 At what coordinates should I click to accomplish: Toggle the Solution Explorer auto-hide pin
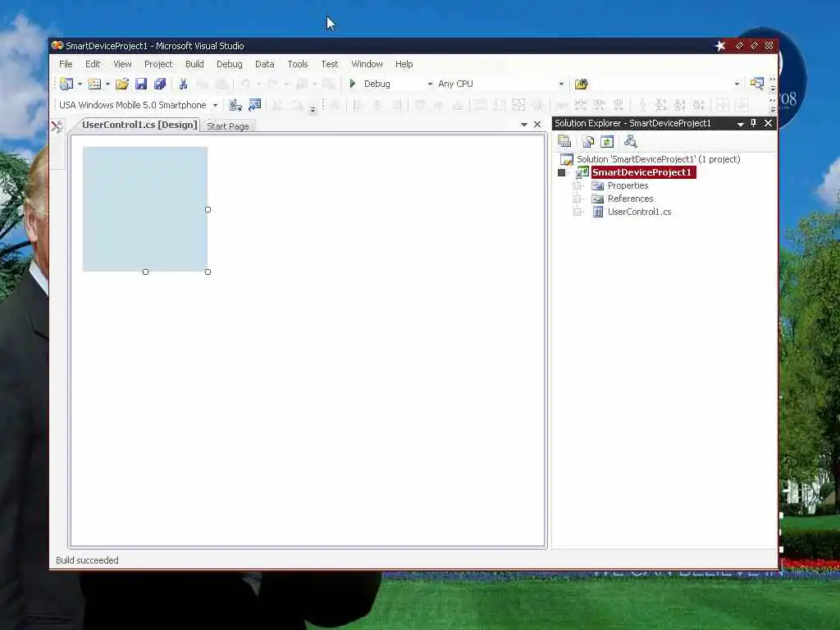754,123
